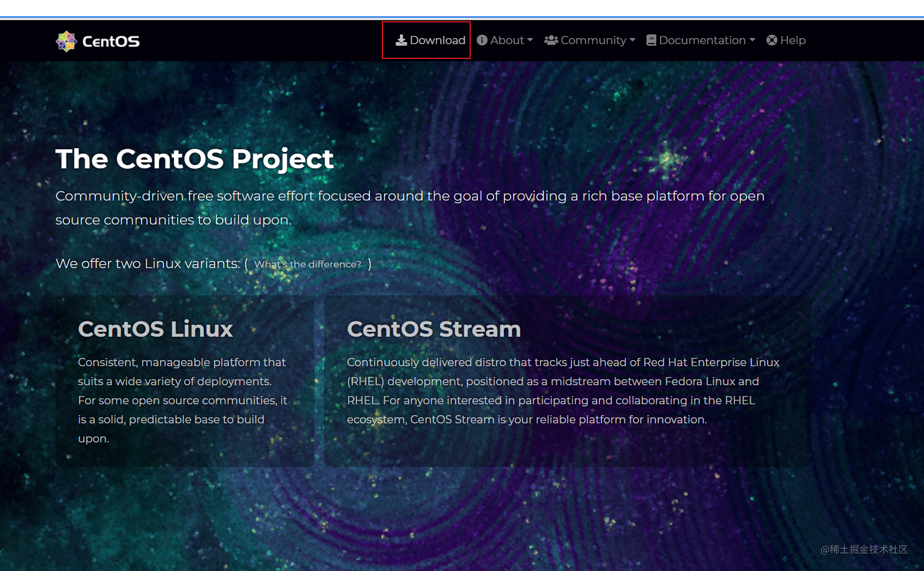Click "The CentOS Project" headline
924x571 pixels.
pyautogui.click(x=194, y=159)
